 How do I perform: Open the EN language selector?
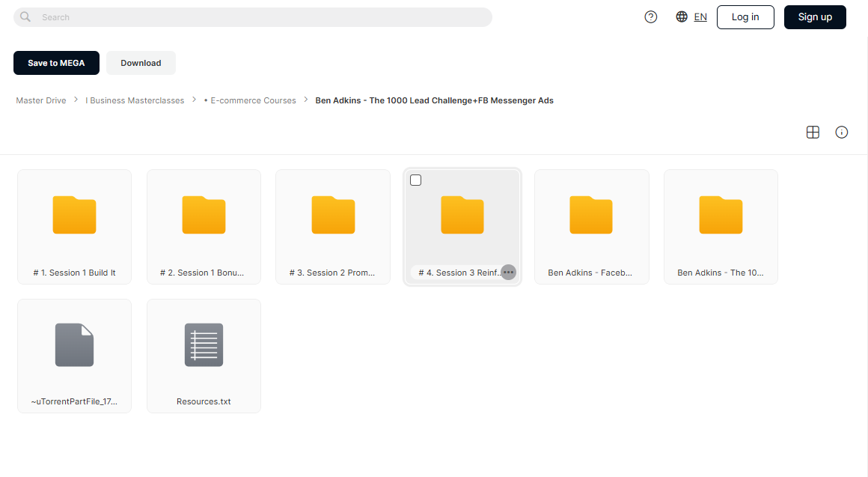(x=700, y=17)
